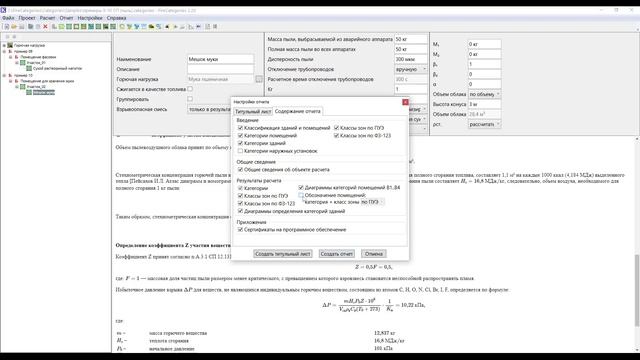The image size is (640, 360).
Task: Select the Содержание отчета tab
Action: coord(298,111)
